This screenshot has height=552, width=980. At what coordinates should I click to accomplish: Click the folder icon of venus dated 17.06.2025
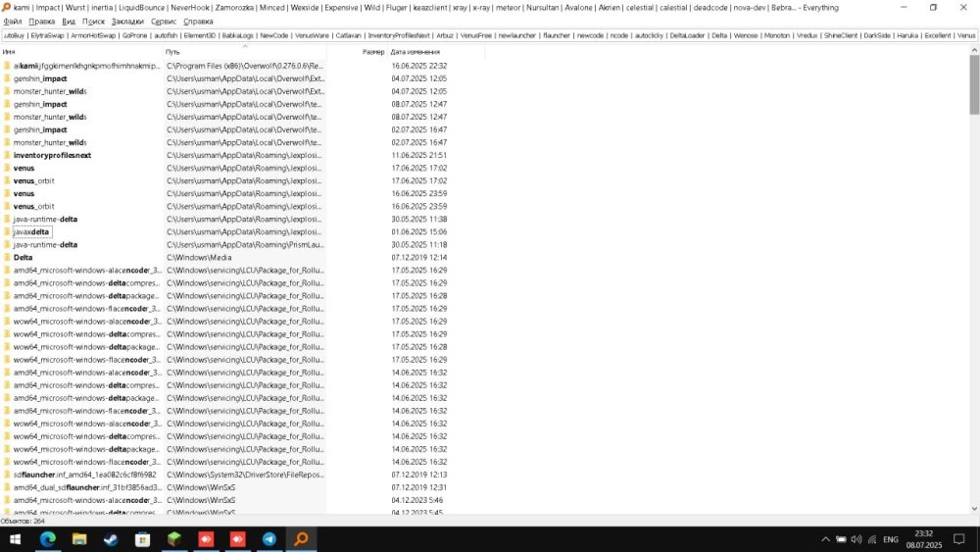(7, 169)
